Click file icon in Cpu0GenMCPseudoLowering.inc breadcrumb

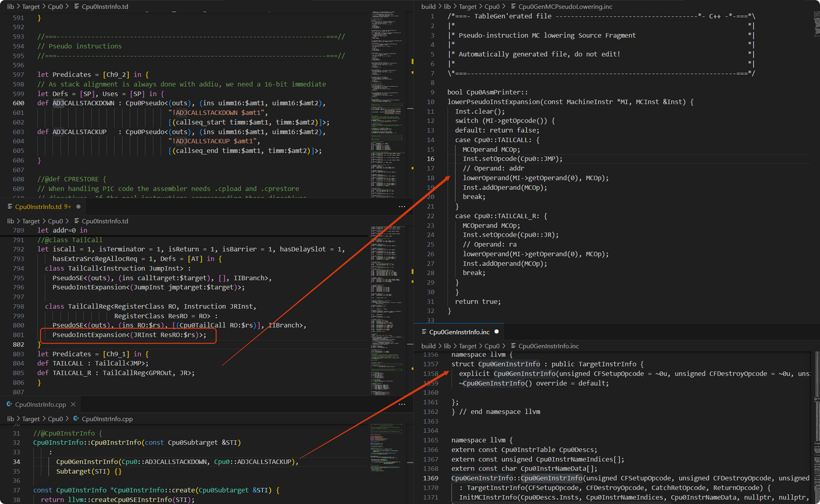[x=513, y=6]
